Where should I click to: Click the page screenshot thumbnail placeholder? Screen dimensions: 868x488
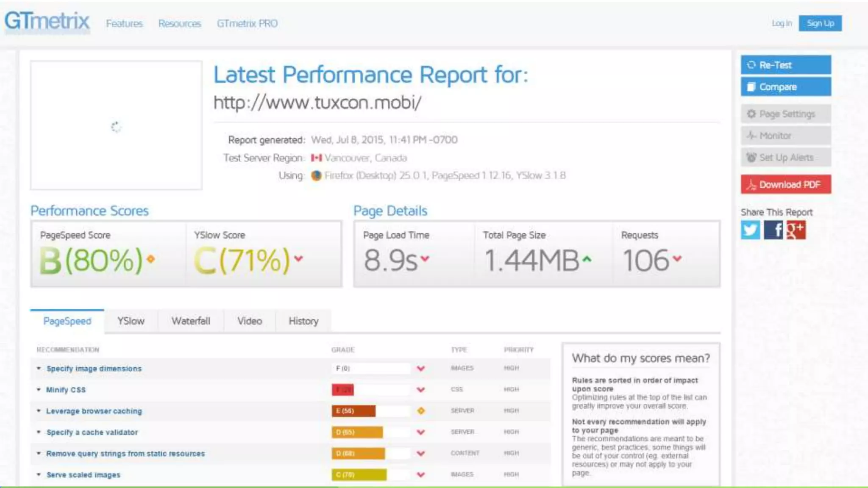click(x=116, y=125)
